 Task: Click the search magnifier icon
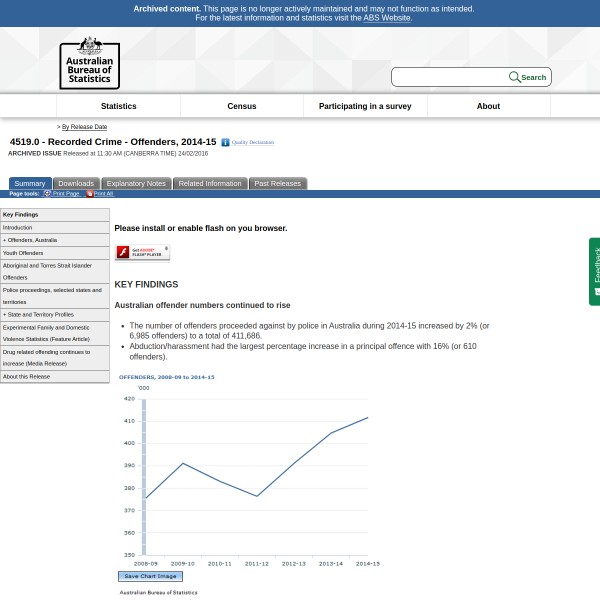(514, 77)
